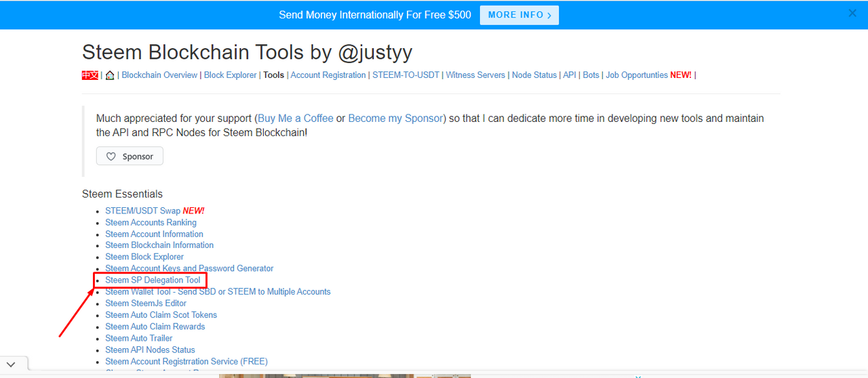Open Steem Blockchain Information

pos(159,245)
